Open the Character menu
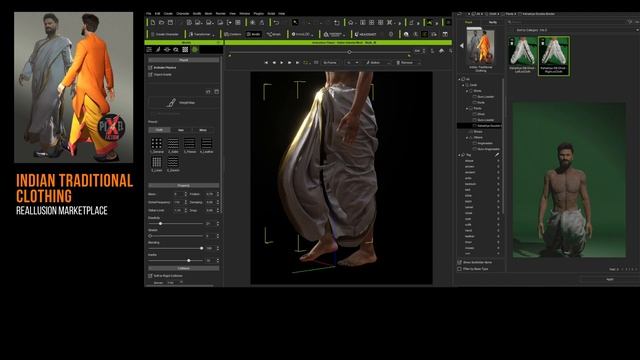The height and width of the screenshot is (360, 640). click(x=182, y=13)
